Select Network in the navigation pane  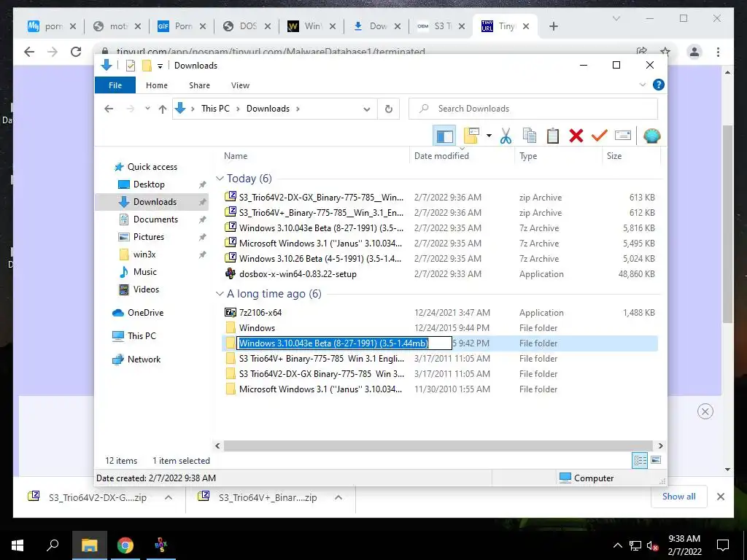pyautogui.click(x=144, y=359)
